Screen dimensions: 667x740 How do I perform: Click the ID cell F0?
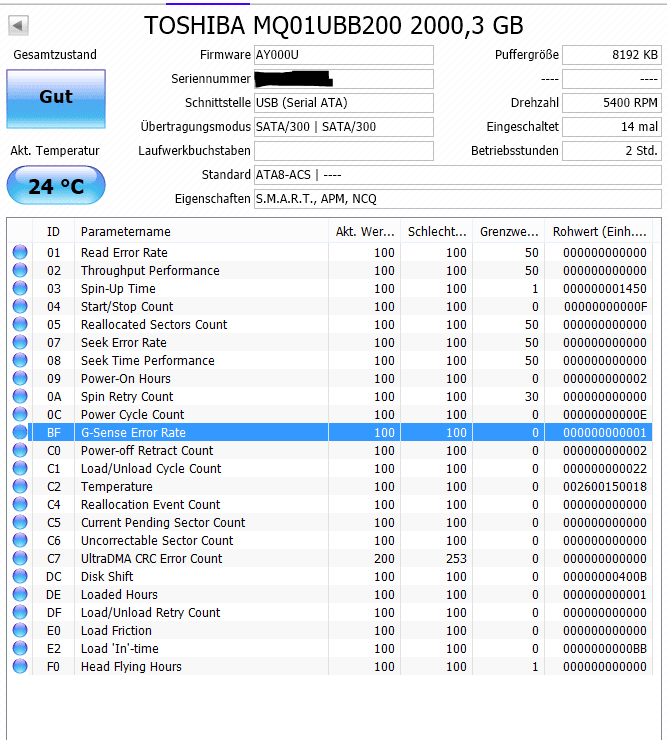point(53,666)
